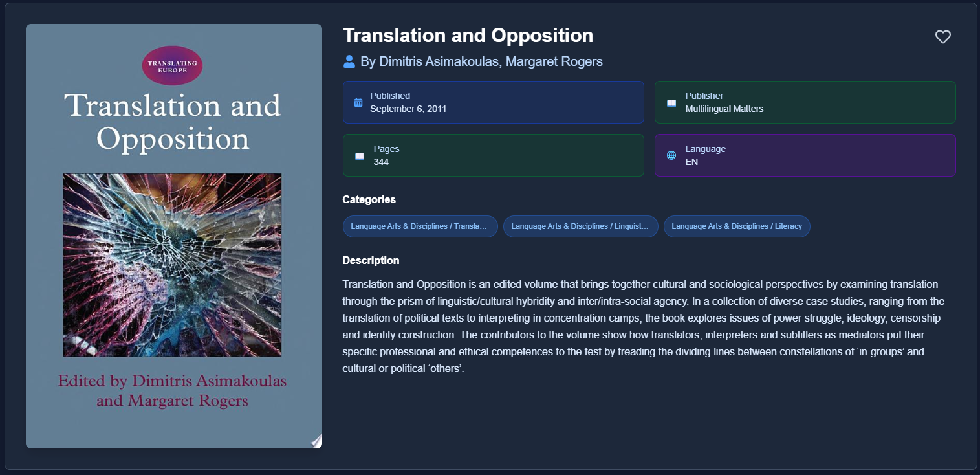Click the Translating Europe oval badge

click(x=173, y=66)
